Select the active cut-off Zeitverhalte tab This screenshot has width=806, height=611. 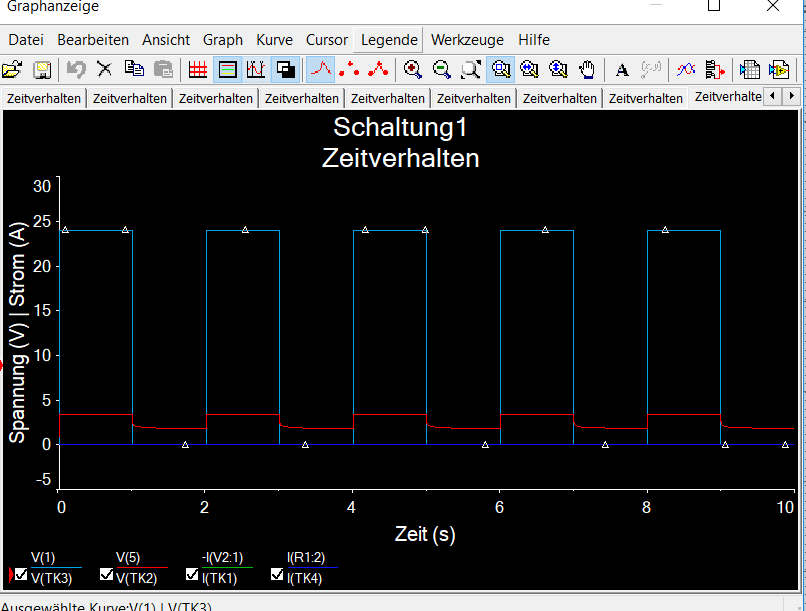(x=727, y=97)
